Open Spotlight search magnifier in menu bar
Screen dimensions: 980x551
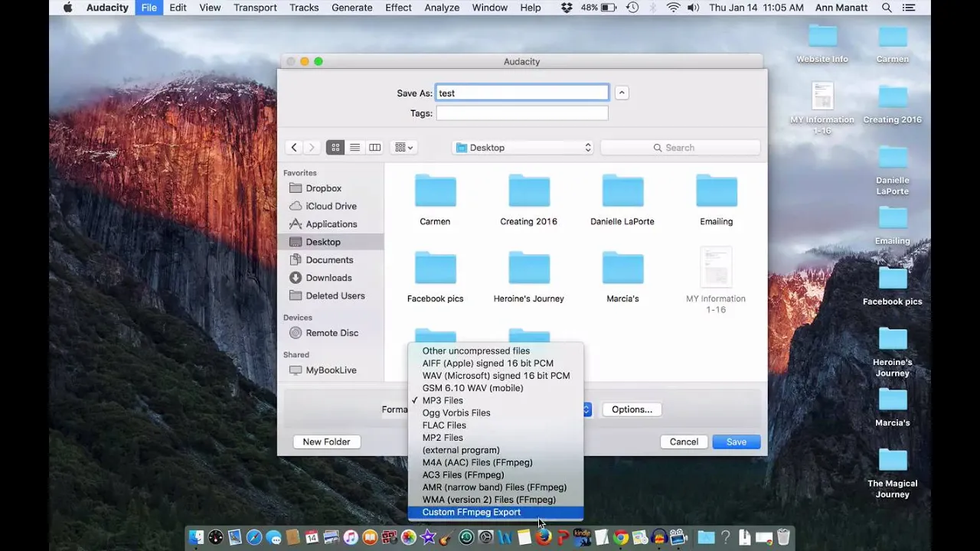click(887, 8)
